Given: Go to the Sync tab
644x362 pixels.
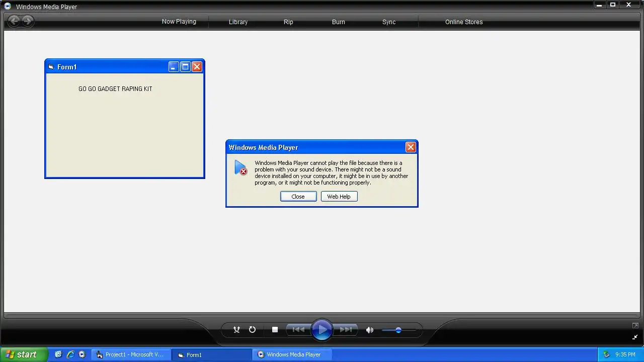Looking at the screenshot, I should (389, 22).
